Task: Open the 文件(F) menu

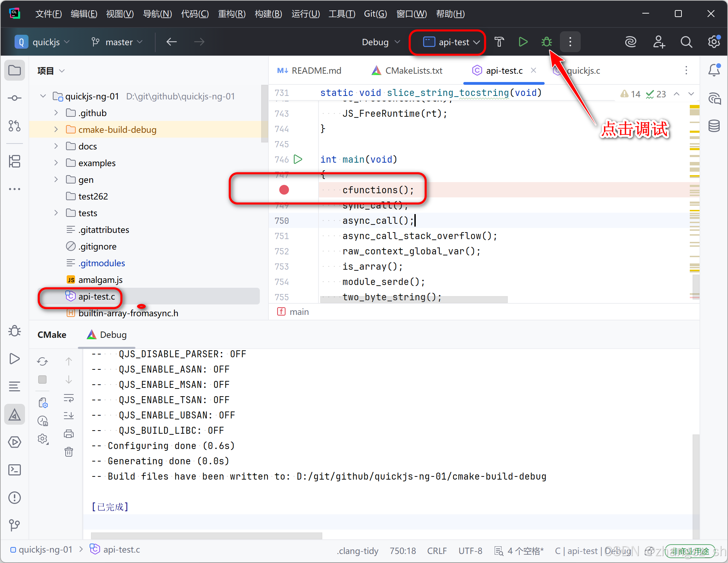Action: 48,14
